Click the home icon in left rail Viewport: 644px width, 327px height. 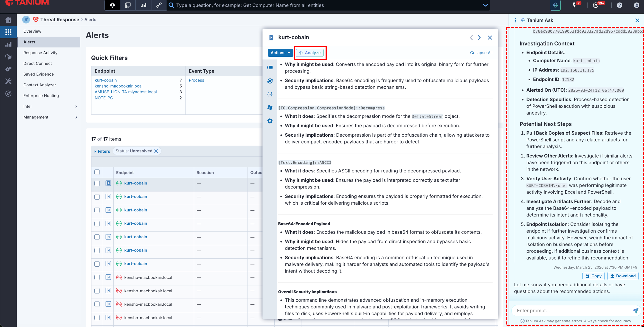click(8, 20)
